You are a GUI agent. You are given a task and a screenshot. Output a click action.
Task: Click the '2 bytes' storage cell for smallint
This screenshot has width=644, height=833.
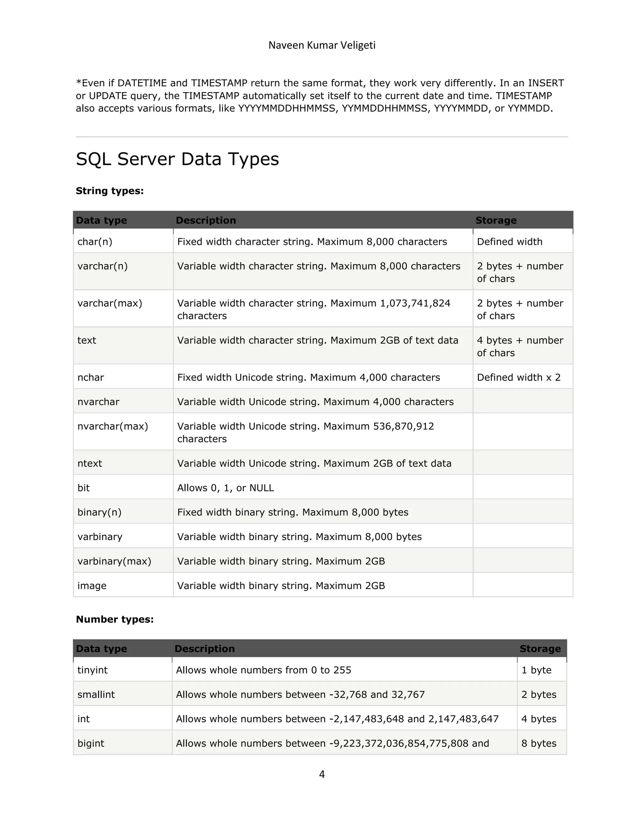[x=542, y=694]
